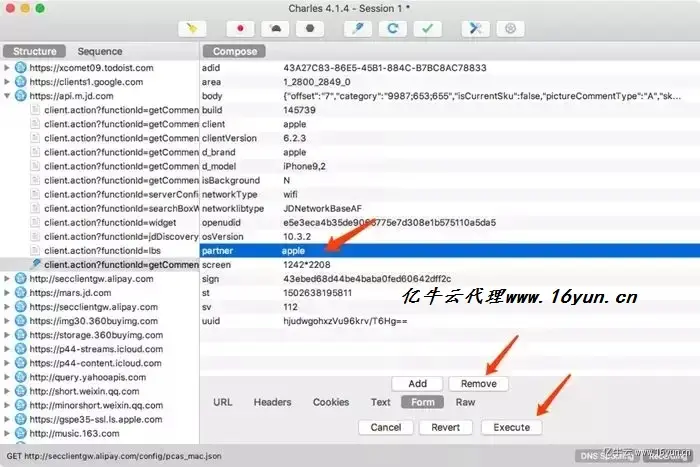Click globe icon next to music.163.com
Viewport: 700px width, 467px height.
(x=21, y=433)
